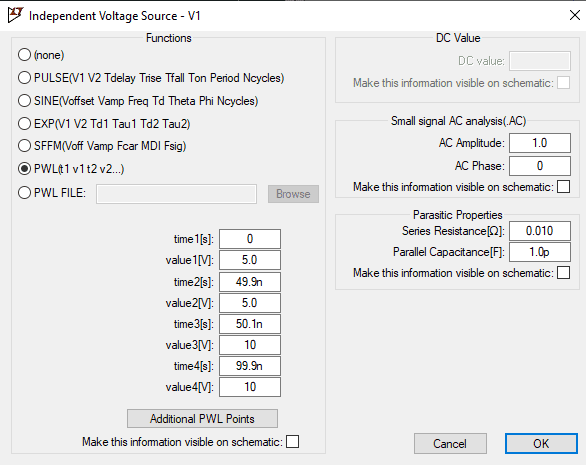Viewport: 586px width, 465px height.
Task: Select the PWL FILE radio button
Action: [x=24, y=193]
